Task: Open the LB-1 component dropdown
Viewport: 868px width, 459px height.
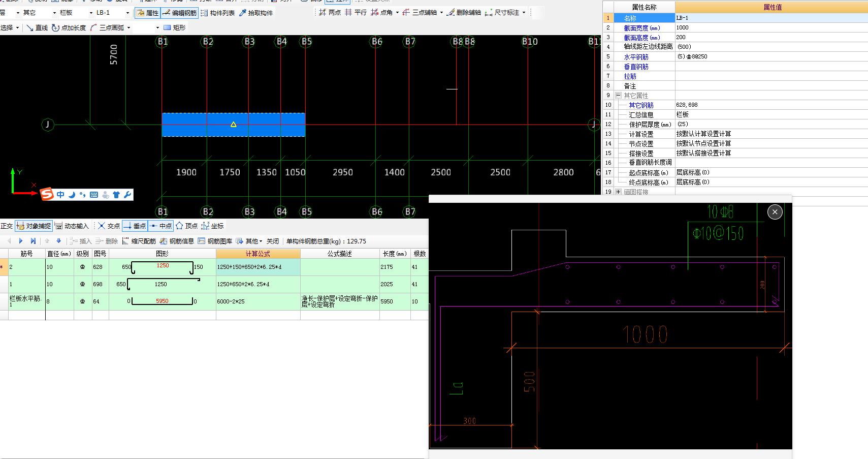Action: (127, 13)
